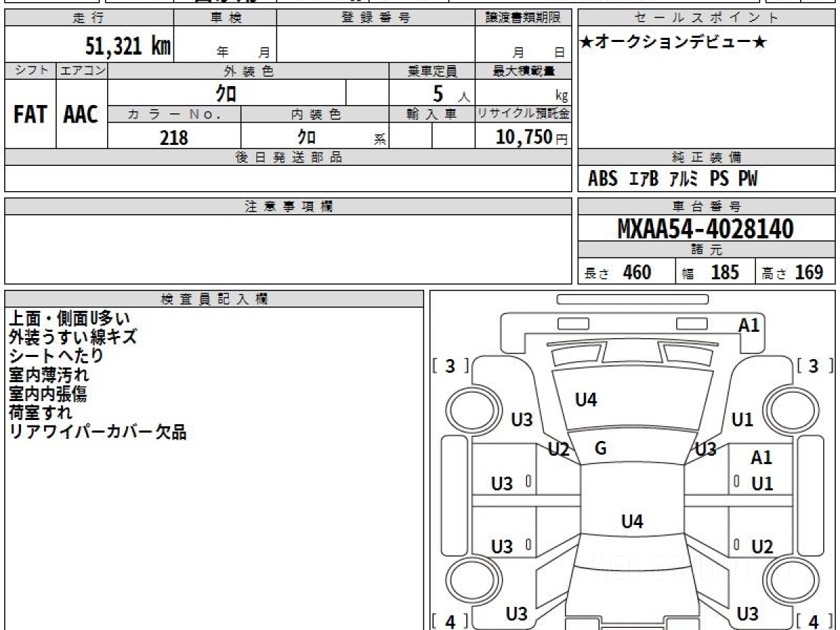This screenshot has height=630, width=840.
Task: Click the 後日発送部品 header
Action: coord(288,157)
